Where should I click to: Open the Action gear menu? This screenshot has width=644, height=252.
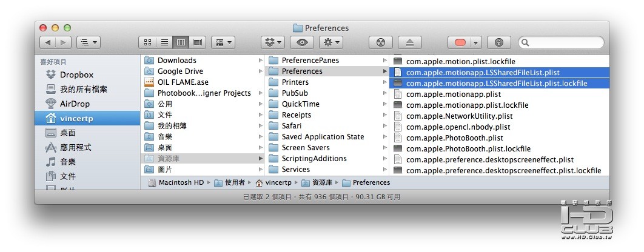pyautogui.click(x=331, y=42)
